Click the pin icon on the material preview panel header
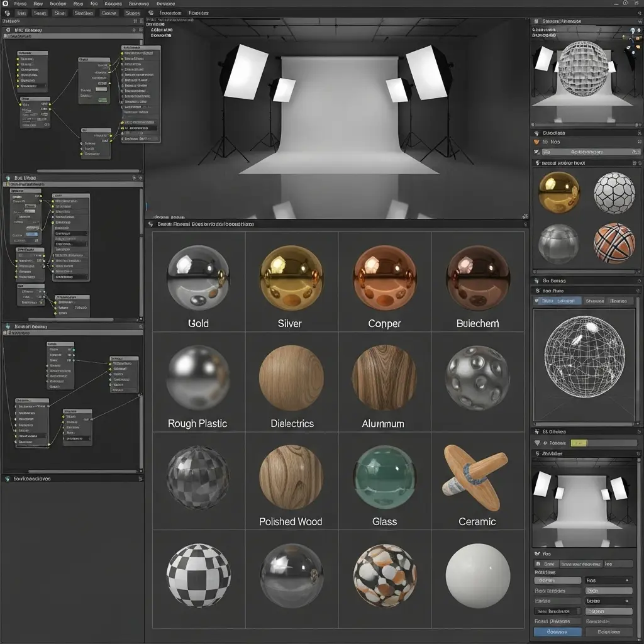This screenshot has width=644, height=644. point(636,291)
